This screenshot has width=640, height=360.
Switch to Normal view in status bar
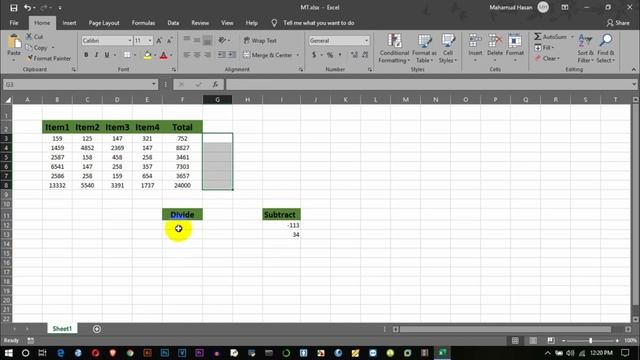(x=515, y=340)
